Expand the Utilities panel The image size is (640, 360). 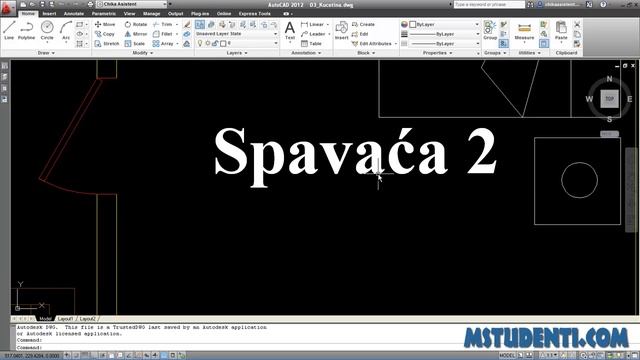529,53
